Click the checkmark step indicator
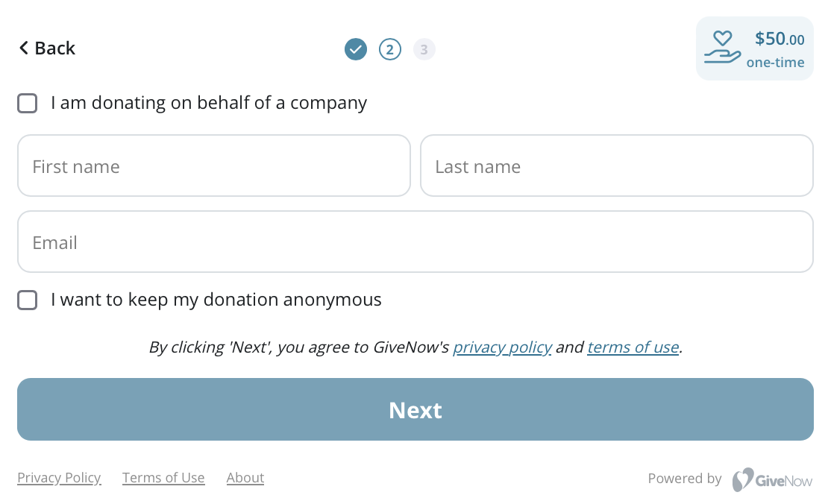Viewport: 828px width, 504px height. coord(356,49)
